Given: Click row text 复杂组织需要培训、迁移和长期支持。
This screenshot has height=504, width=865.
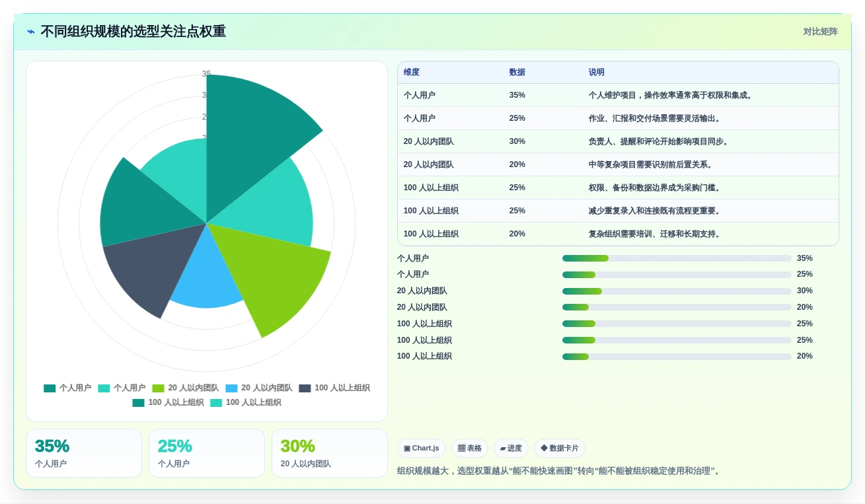Looking at the screenshot, I should pyautogui.click(x=656, y=234).
